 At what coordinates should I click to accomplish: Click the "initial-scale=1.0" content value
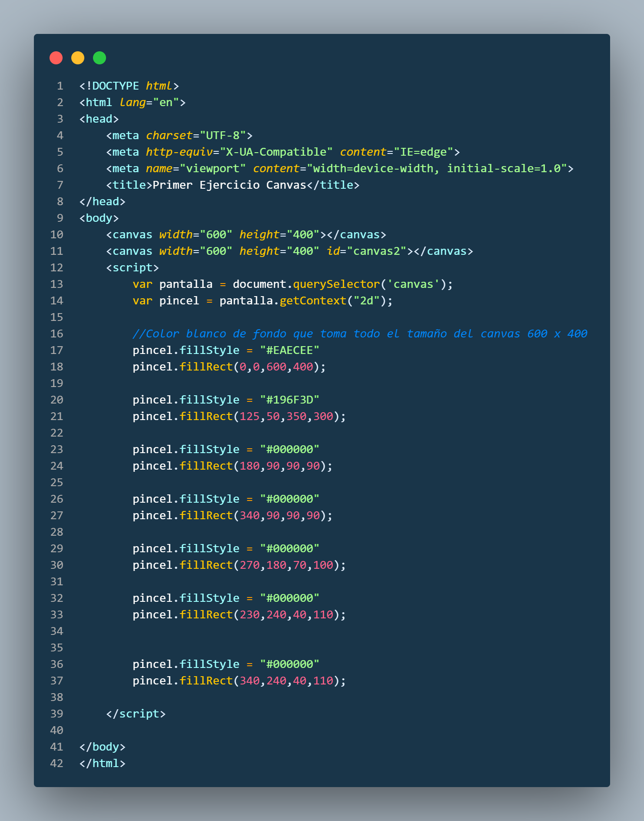tap(504, 168)
